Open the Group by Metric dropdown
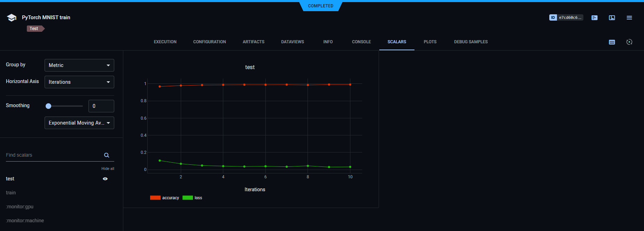The height and width of the screenshot is (231, 644). [x=79, y=65]
